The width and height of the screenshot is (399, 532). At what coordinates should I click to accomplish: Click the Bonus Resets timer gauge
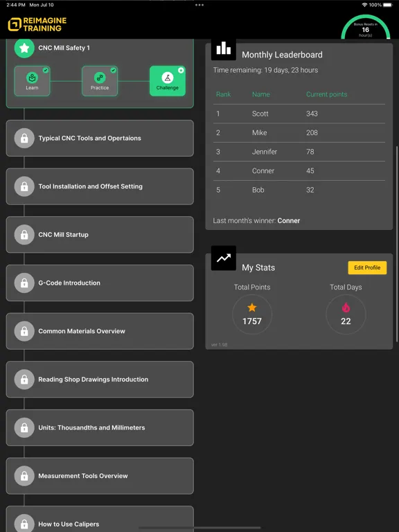point(366,27)
